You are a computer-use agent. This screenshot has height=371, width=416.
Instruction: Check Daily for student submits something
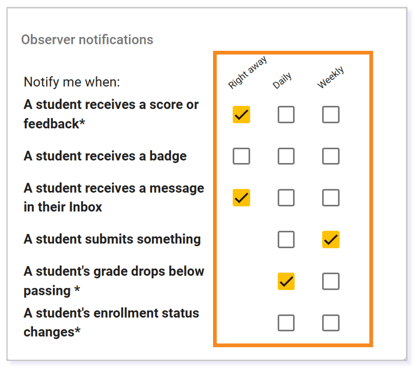tap(286, 239)
